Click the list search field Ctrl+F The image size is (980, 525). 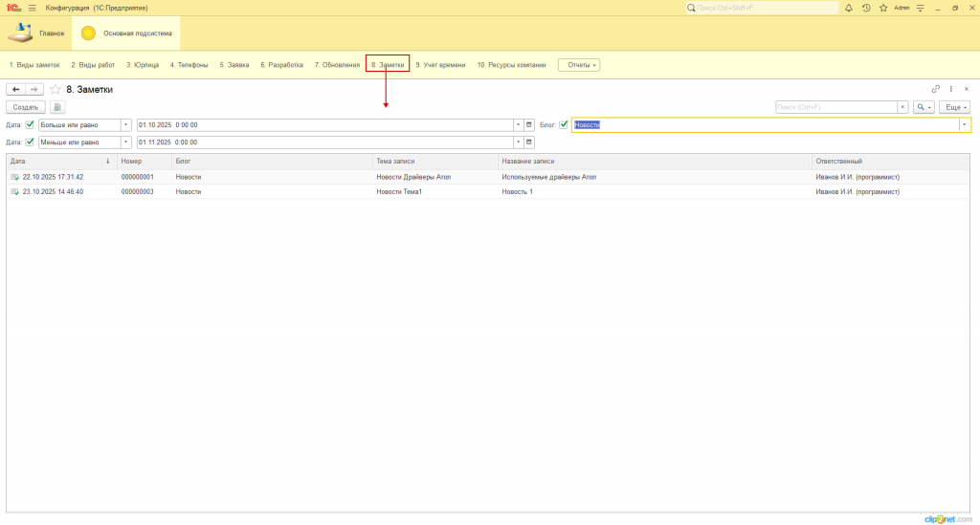[836, 107]
